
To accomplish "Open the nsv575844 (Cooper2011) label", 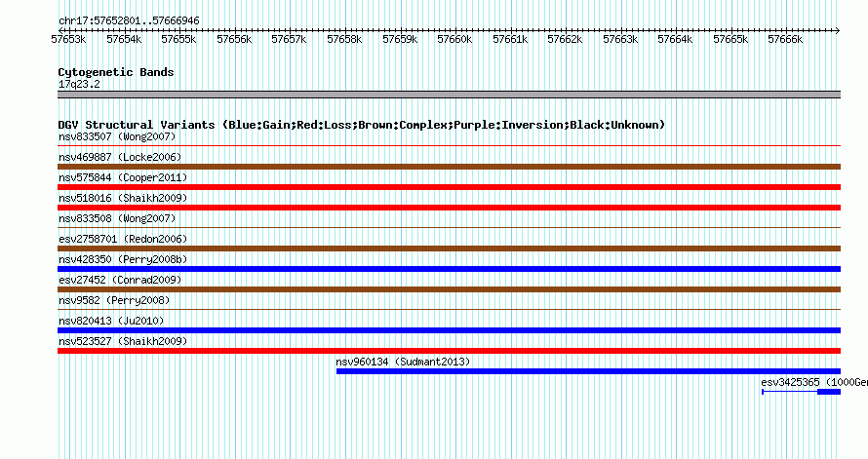I will [x=123, y=177].
